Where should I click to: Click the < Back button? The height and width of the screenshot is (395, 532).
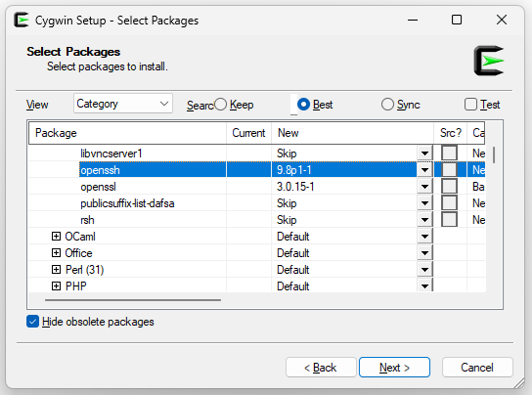tap(321, 368)
